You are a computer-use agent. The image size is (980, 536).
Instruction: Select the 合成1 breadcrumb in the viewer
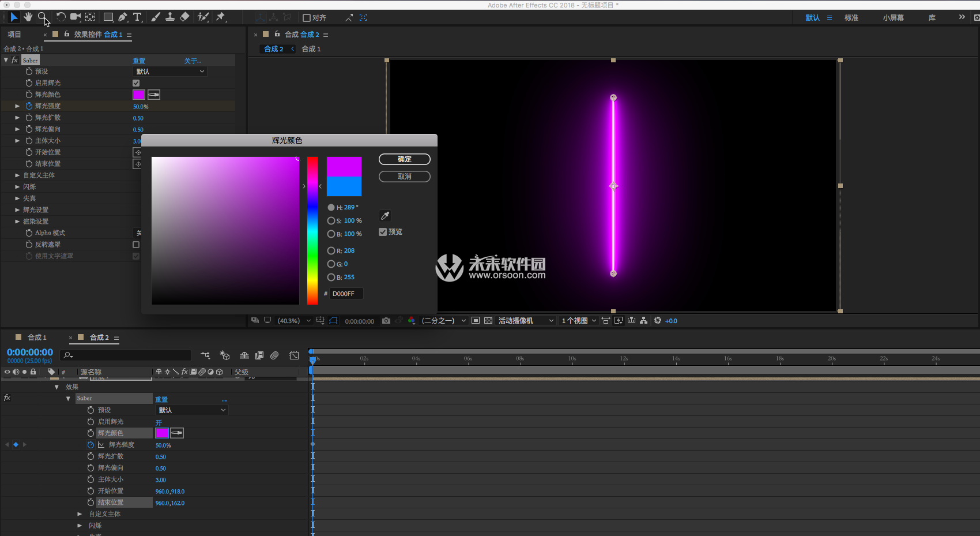[x=311, y=49]
